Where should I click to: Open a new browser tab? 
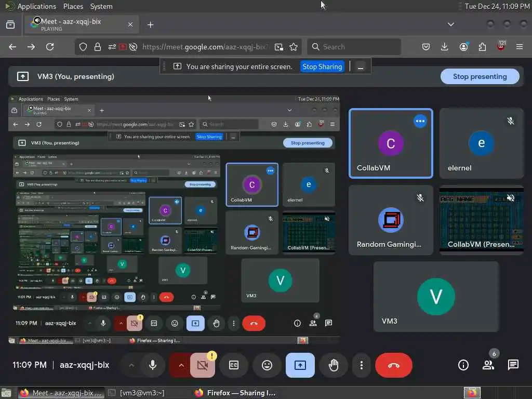tap(150, 25)
